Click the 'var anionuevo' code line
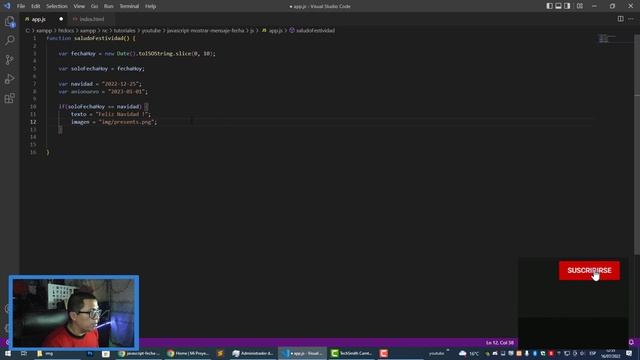640x360 pixels. (x=103, y=91)
